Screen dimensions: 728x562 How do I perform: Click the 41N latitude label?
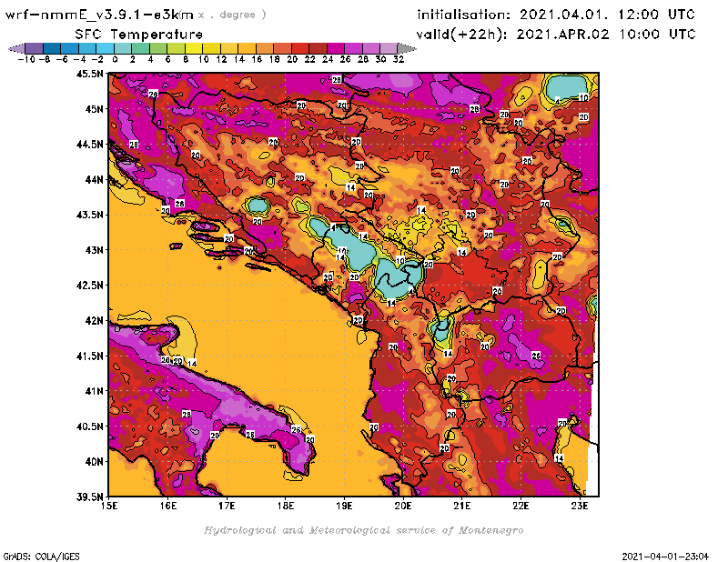(94, 391)
